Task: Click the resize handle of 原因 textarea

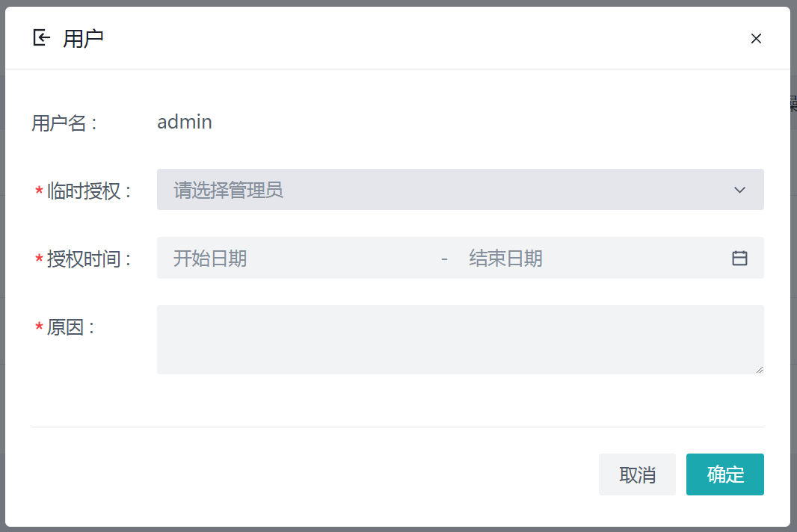Action: tap(760, 369)
